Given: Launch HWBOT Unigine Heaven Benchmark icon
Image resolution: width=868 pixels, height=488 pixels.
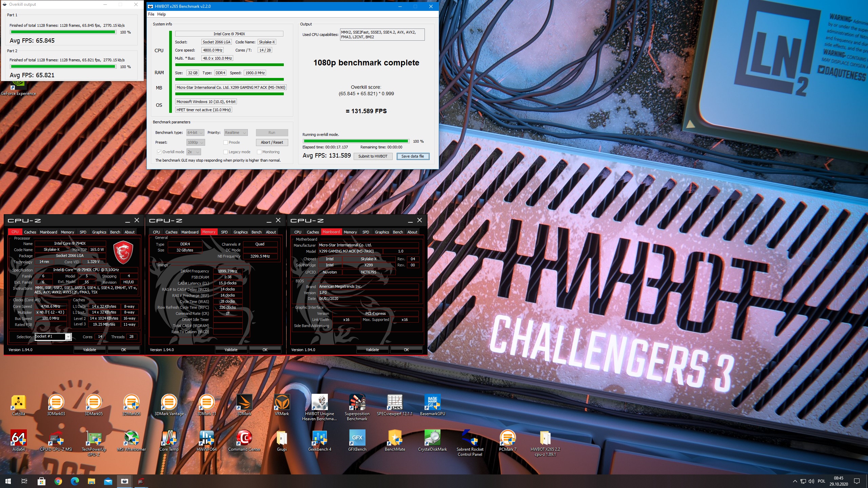Looking at the screenshot, I should pos(319,408).
